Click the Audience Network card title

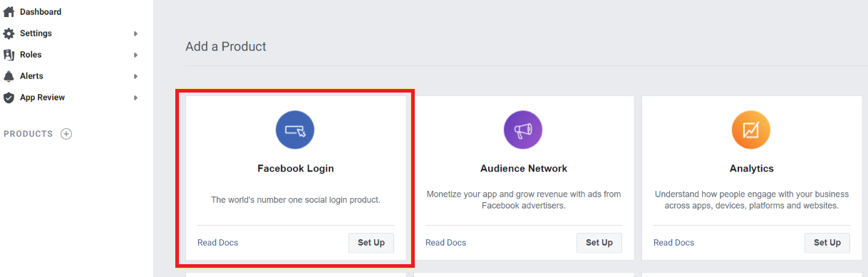pos(524,169)
